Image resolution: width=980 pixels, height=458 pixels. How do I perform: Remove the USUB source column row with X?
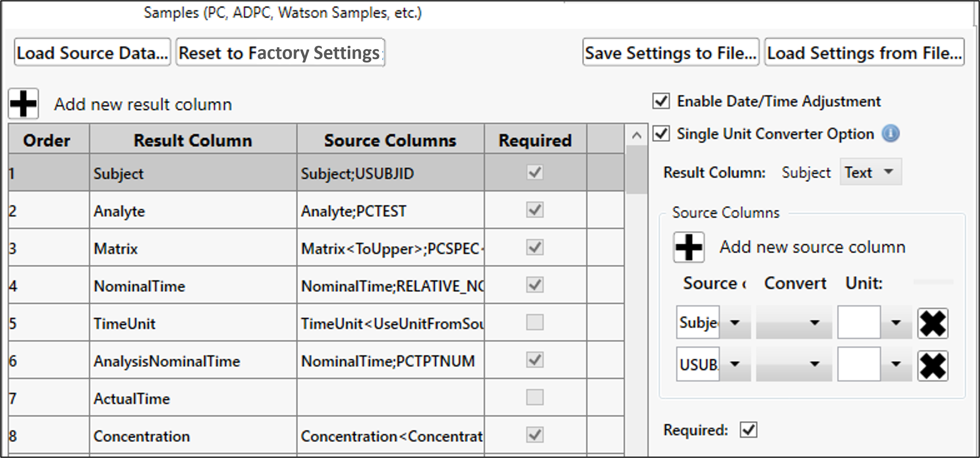pos(932,366)
